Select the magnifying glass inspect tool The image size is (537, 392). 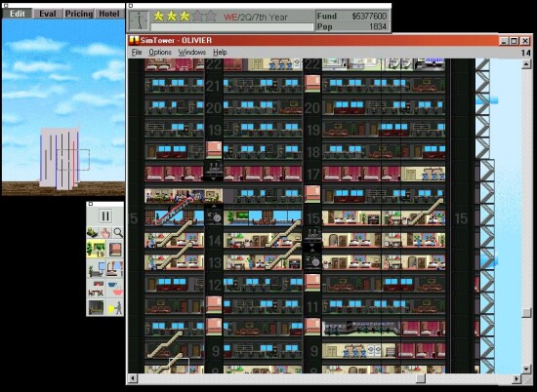(118, 233)
